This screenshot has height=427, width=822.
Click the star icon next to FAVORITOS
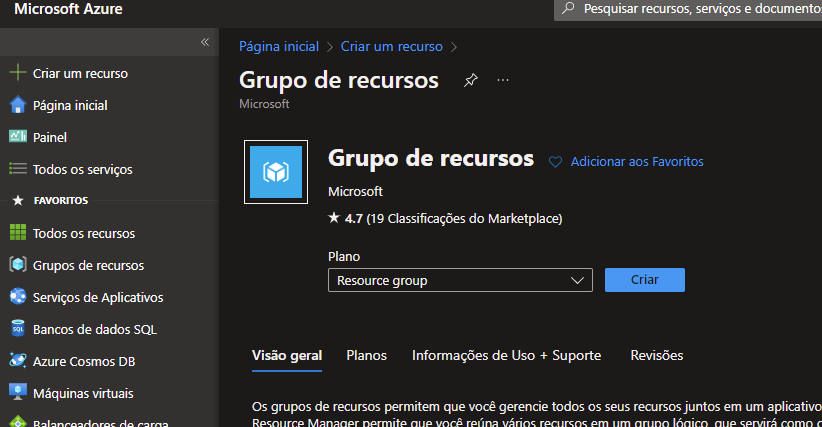[18, 201]
